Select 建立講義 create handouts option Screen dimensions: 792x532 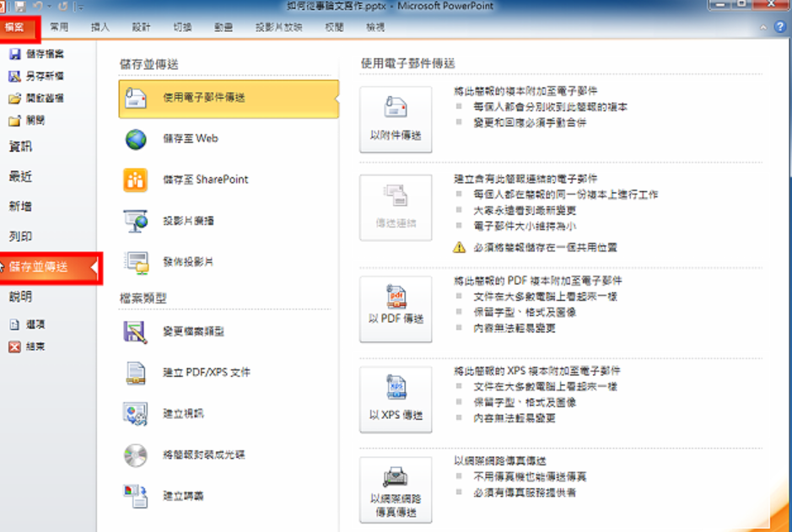click(x=229, y=496)
